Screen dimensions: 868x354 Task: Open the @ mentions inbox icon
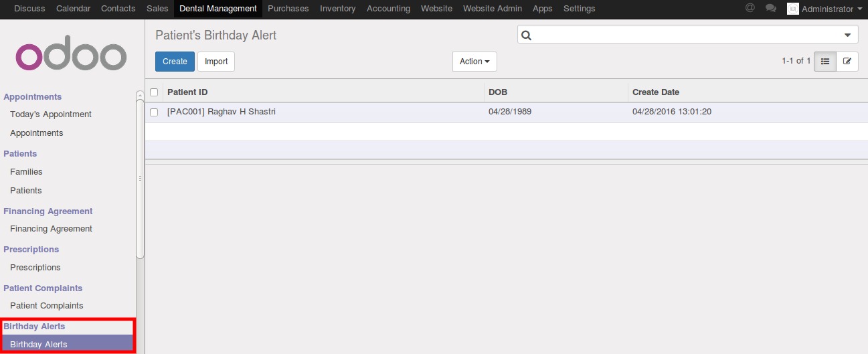[x=750, y=8]
